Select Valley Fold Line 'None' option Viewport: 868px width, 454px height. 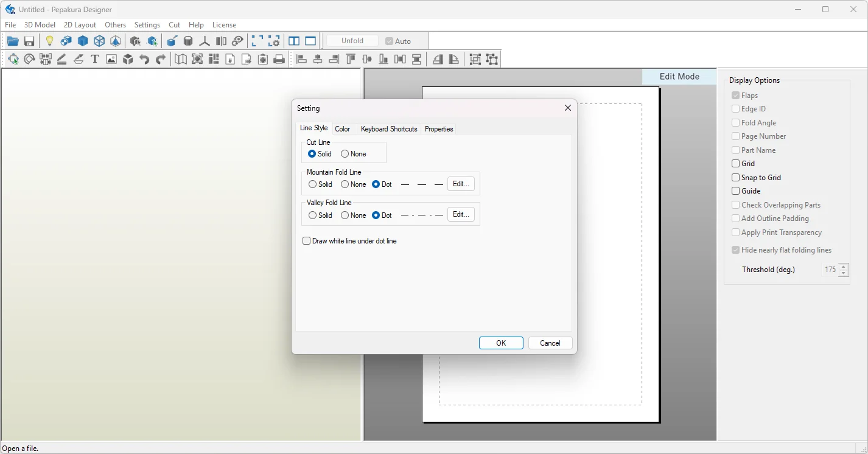(x=354, y=215)
